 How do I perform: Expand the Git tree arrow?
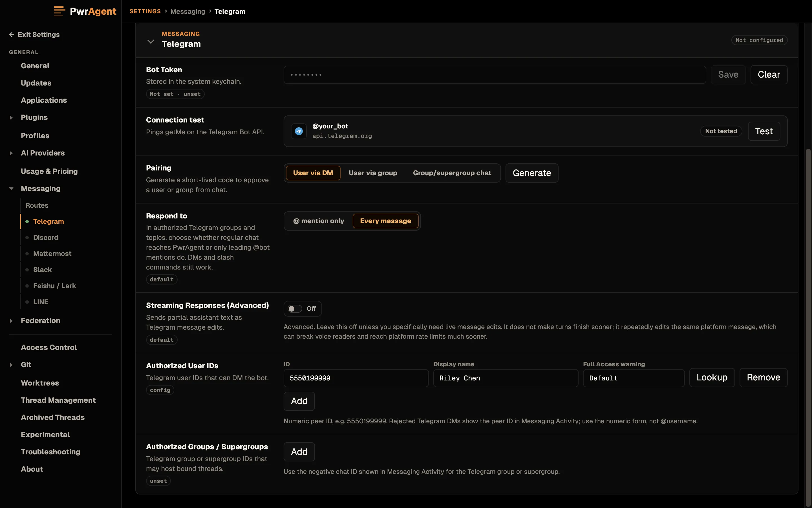(x=11, y=365)
